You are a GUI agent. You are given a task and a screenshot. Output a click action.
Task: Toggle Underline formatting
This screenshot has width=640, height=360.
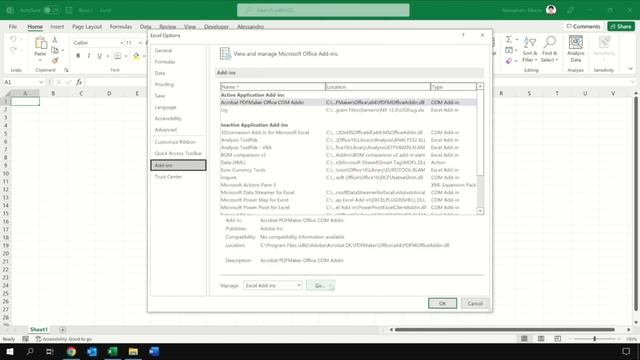click(x=99, y=56)
